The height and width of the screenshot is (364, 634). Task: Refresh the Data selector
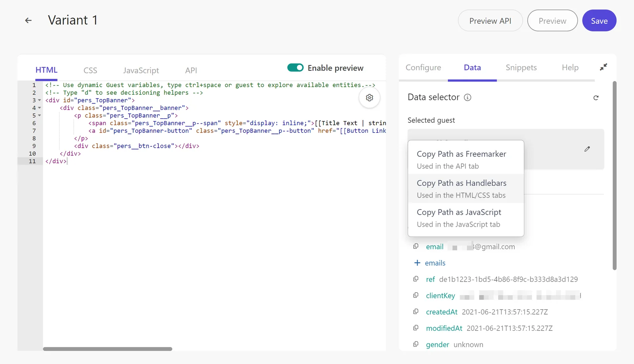(596, 98)
